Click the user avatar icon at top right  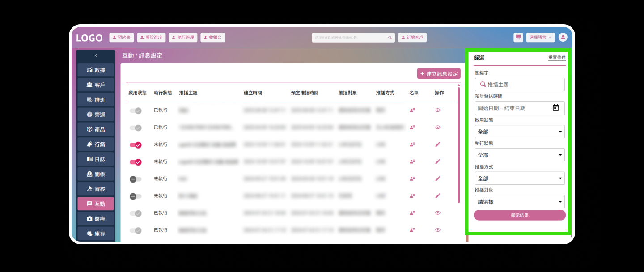(563, 38)
